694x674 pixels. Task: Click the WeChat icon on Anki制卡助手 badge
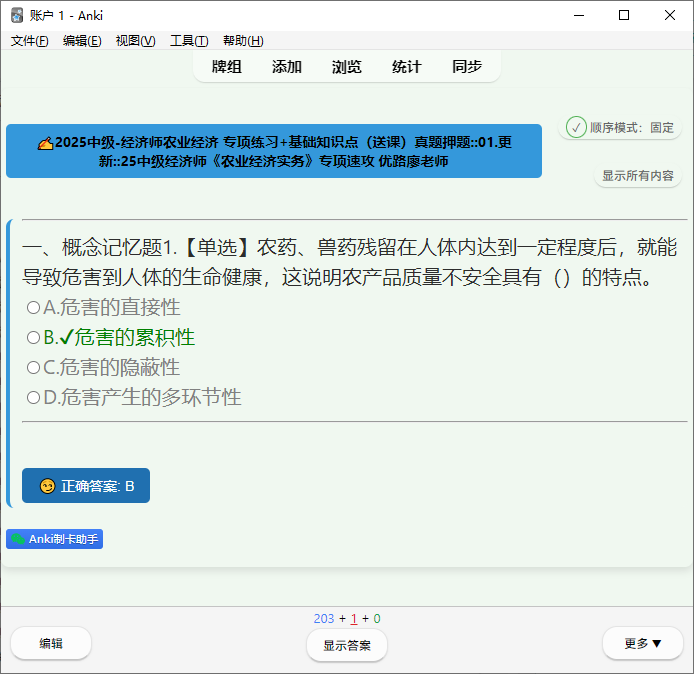[x=18, y=539]
